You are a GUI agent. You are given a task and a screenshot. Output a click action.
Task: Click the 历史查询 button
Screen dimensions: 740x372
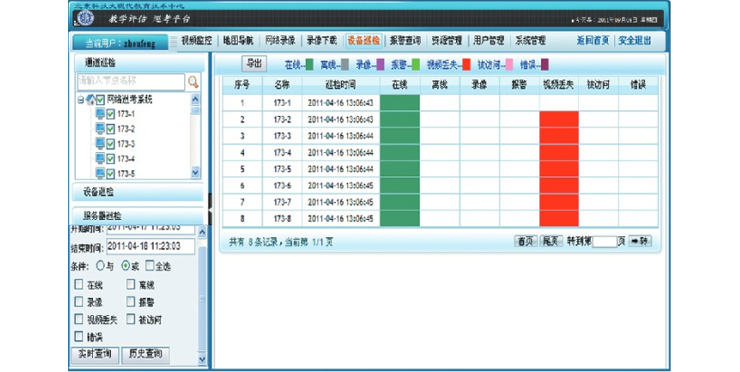pos(145,354)
